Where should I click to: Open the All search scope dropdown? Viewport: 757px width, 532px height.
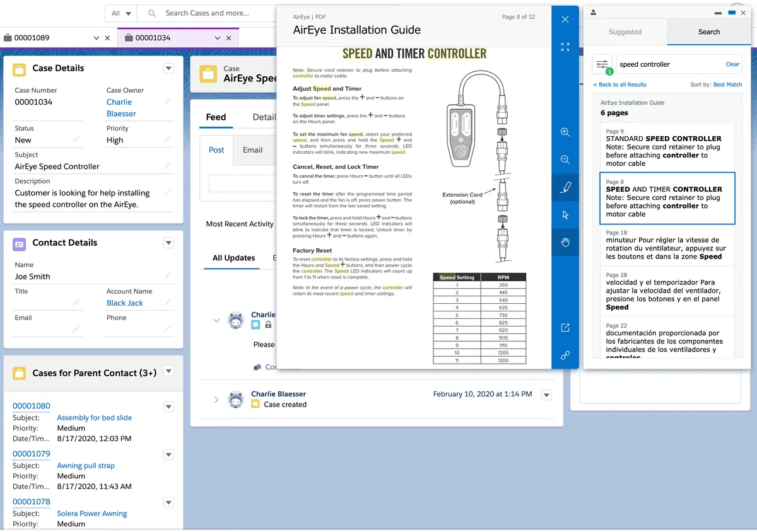(121, 13)
